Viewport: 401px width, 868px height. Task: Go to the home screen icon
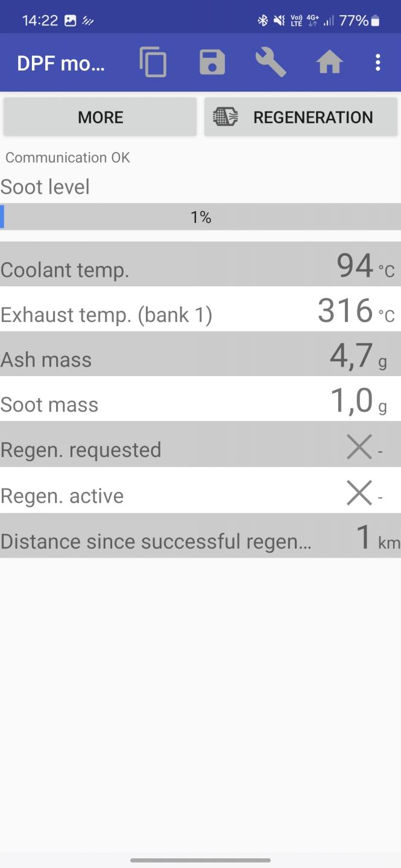(330, 63)
